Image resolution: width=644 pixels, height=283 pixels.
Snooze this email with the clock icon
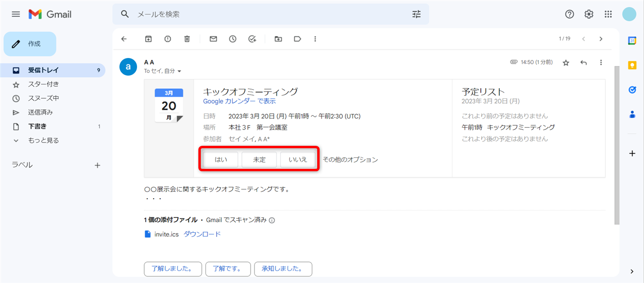pos(233,39)
